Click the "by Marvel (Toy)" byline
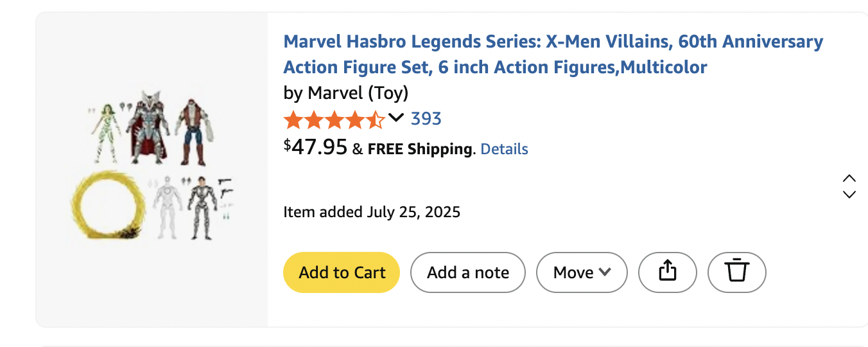Image resolution: width=868 pixels, height=347 pixels. pyautogui.click(x=346, y=93)
